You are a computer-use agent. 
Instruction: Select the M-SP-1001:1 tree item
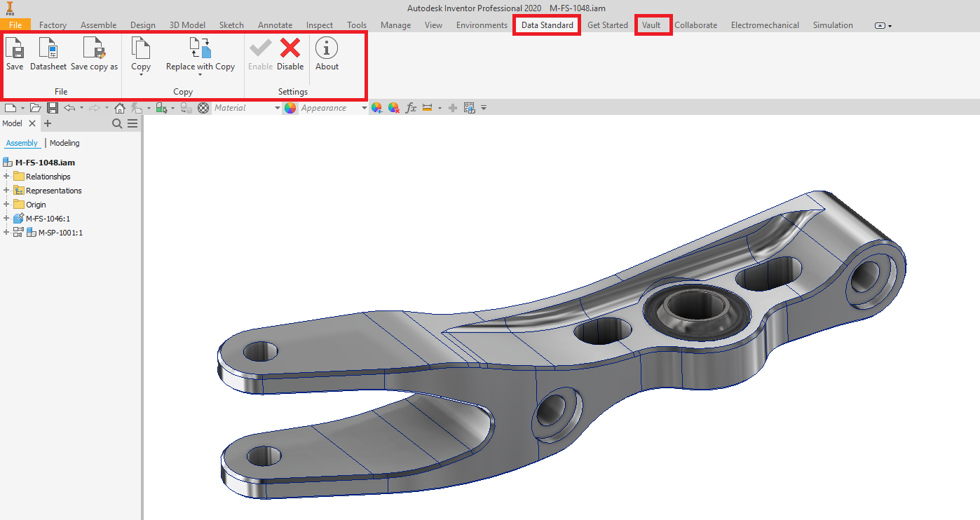point(60,233)
